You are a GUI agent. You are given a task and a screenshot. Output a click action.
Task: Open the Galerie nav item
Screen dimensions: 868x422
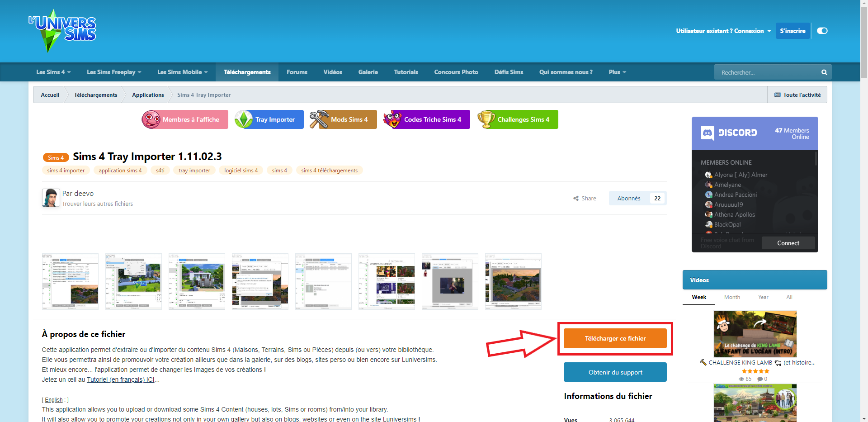coord(368,72)
